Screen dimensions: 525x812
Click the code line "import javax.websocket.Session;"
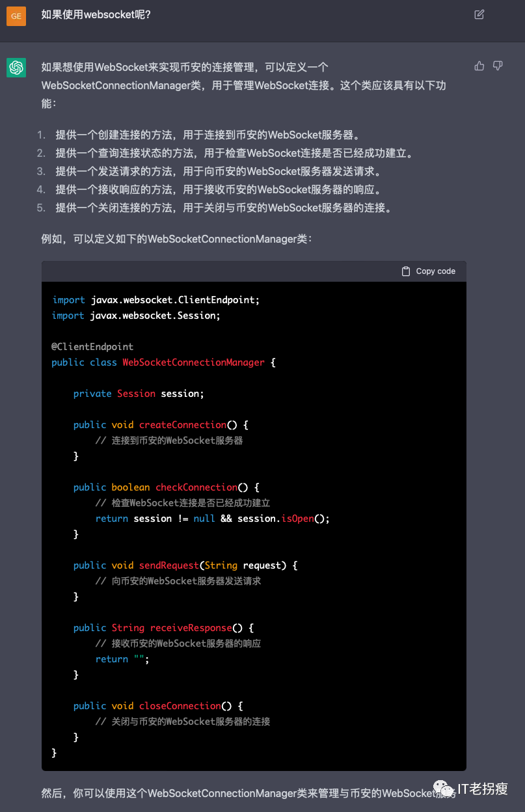coord(136,316)
